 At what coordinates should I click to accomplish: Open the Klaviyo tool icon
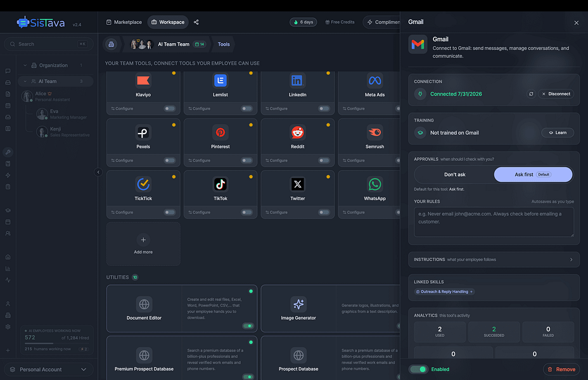point(143,80)
